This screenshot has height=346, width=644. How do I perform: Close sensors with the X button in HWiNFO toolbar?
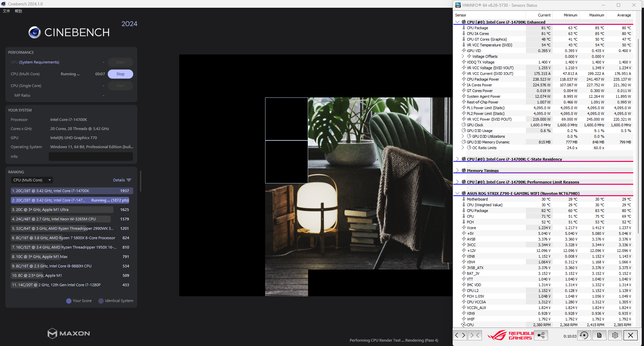tap(631, 335)
